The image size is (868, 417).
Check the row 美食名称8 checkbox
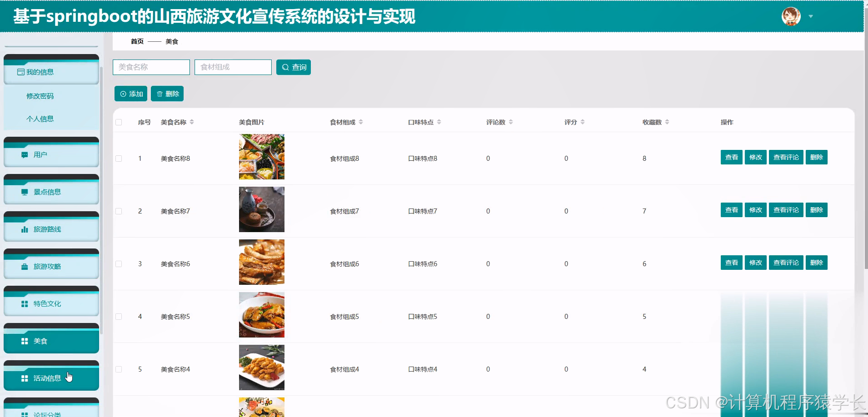[x=119, y=159]
